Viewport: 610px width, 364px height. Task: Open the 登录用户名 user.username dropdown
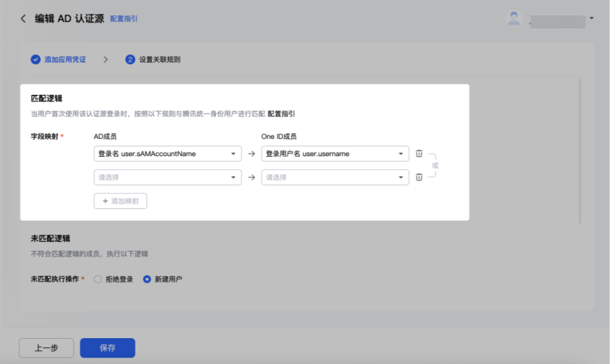(335, 154)
